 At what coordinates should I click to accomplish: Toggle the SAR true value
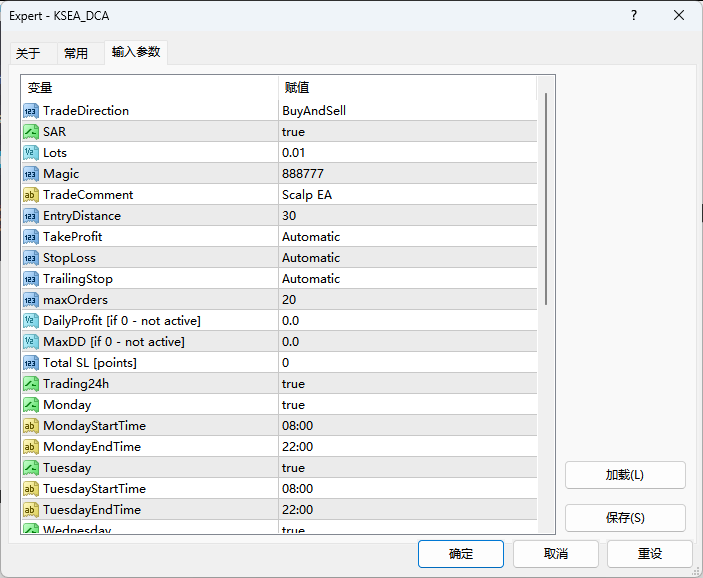pos(293,132)
